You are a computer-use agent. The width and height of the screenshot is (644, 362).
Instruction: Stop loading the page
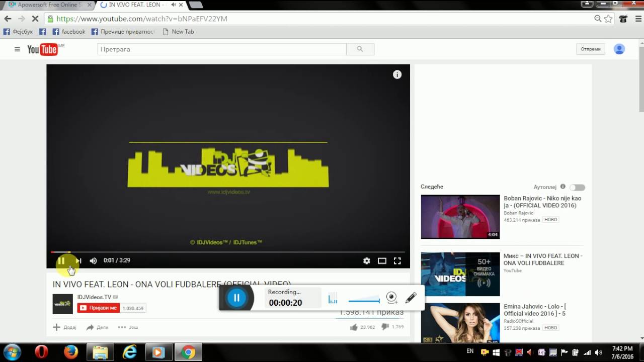point(35,19)
